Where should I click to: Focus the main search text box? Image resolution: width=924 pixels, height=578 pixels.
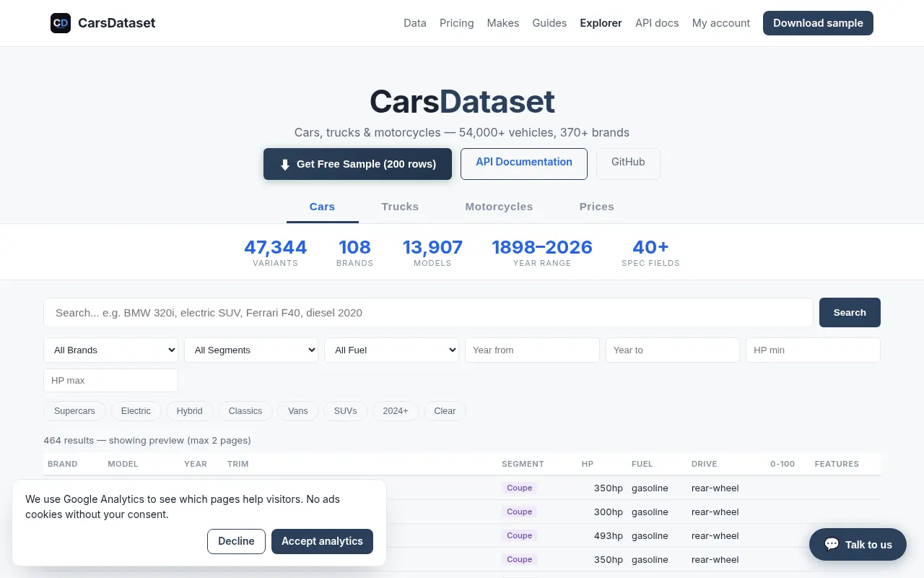tap(428, 312)
